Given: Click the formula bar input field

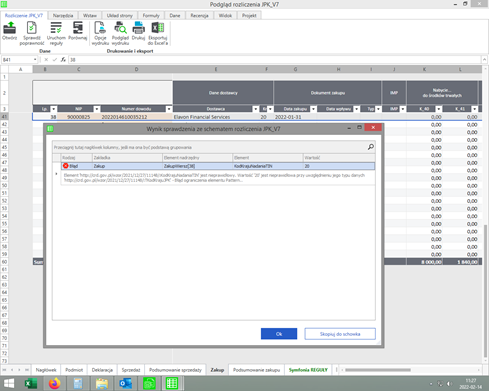Looking at the screenshot, I should click(x=275, y=60).
